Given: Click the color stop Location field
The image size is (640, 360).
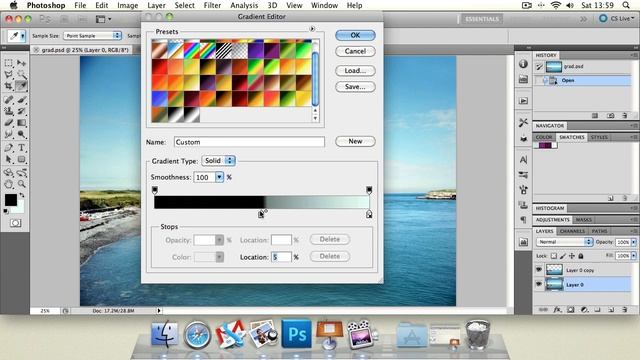Looking at the screenshot, I should click(281, 257).
